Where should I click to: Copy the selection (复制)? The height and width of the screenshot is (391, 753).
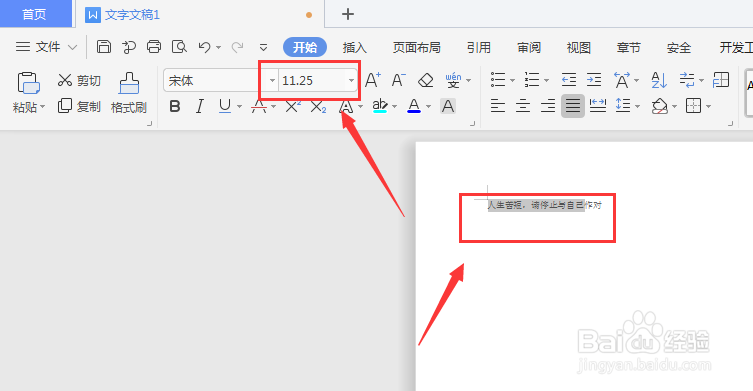coord(79,106)
